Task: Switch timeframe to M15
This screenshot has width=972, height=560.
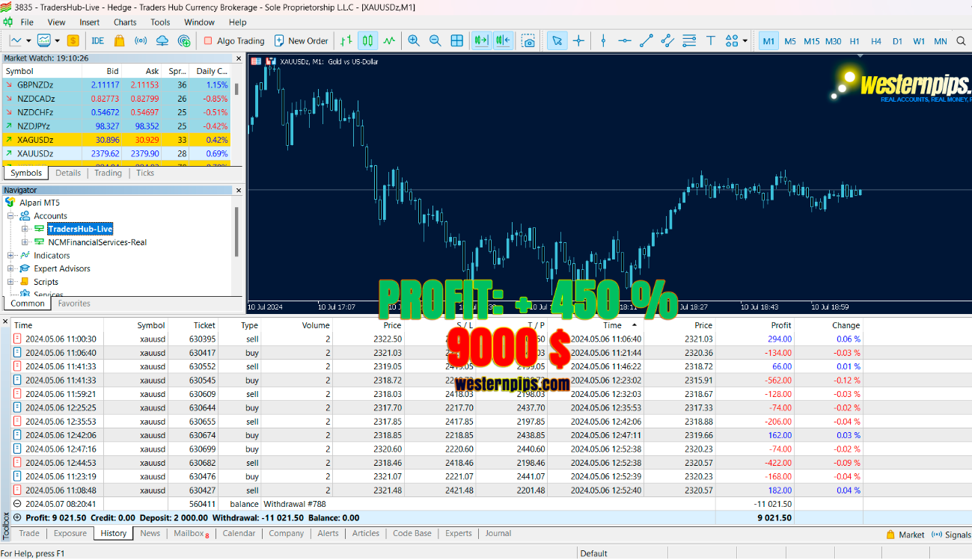Action: [x=811, y=41]
